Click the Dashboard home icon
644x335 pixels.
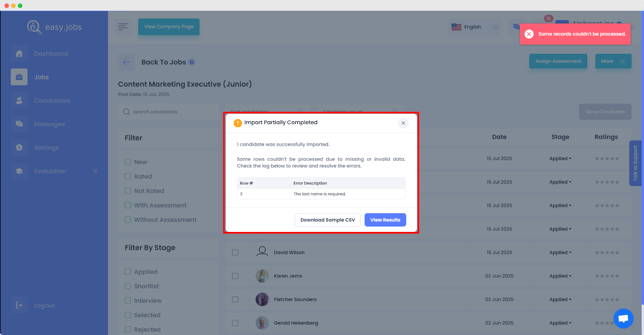19,54
